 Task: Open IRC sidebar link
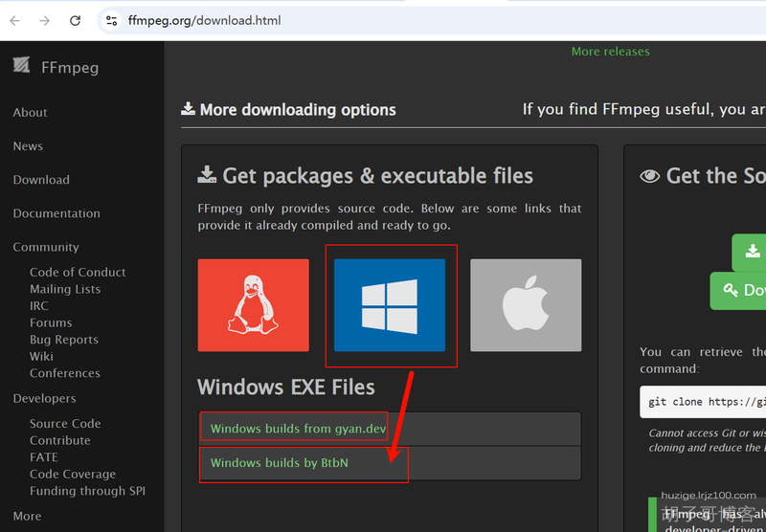(39, 305)
